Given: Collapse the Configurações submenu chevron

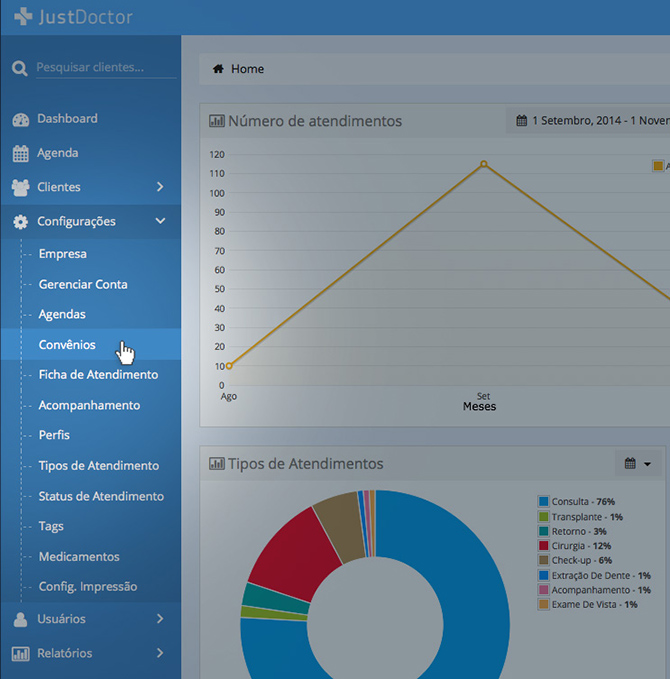Looking at the screenshot, I should (x=160, y=221).
